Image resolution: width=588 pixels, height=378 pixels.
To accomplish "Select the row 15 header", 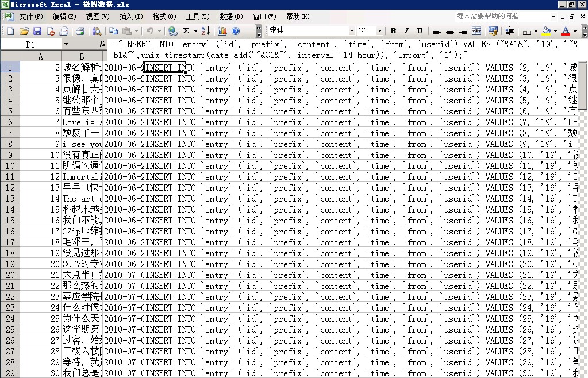I will 10,210.
